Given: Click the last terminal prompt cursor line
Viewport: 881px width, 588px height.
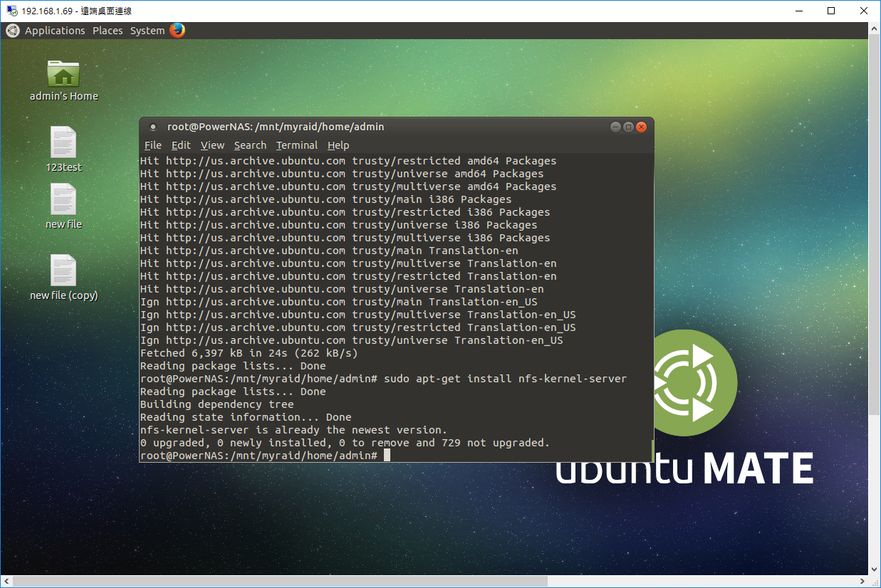Looking at the screenshot, I should pyautogui.click(x=265, y=456).
